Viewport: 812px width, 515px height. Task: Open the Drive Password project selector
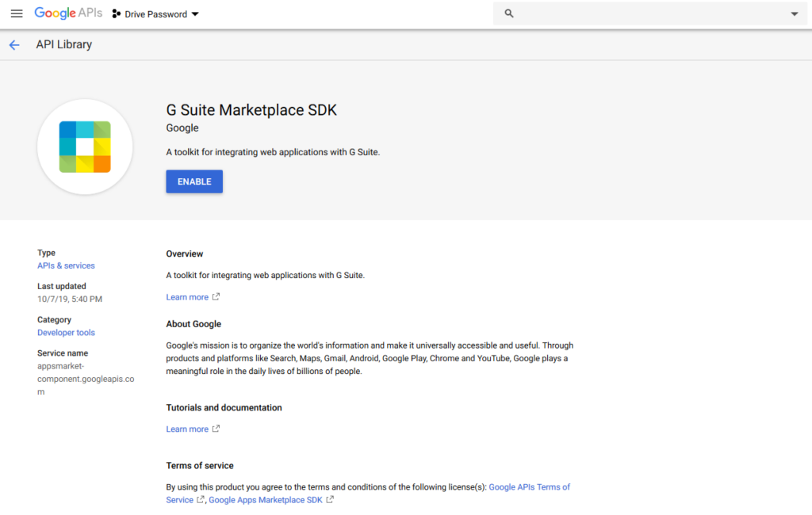click(156, 14)
